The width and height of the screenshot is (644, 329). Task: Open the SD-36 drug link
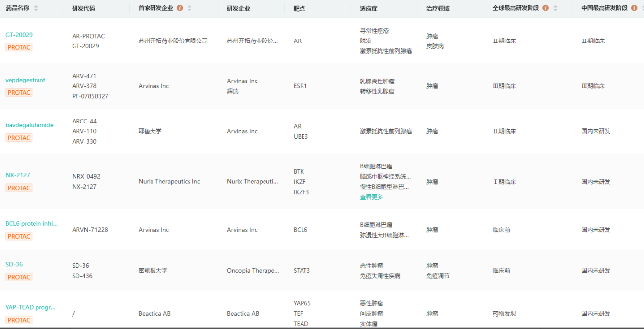tap(14, 264)
